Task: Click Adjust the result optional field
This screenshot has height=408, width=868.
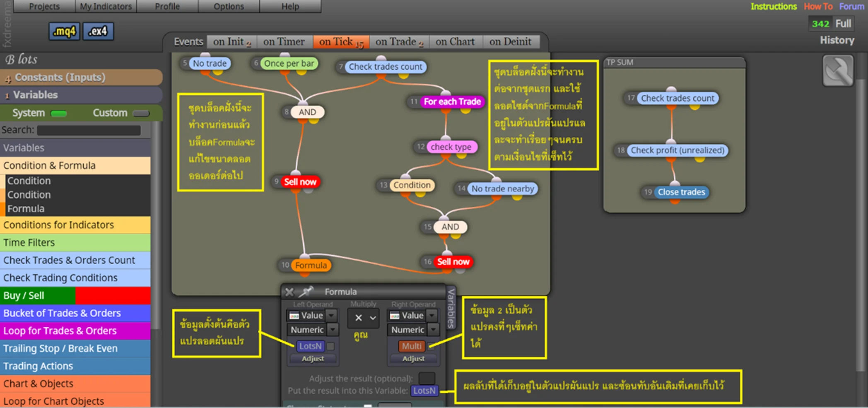Action: [x=427, y=378]
